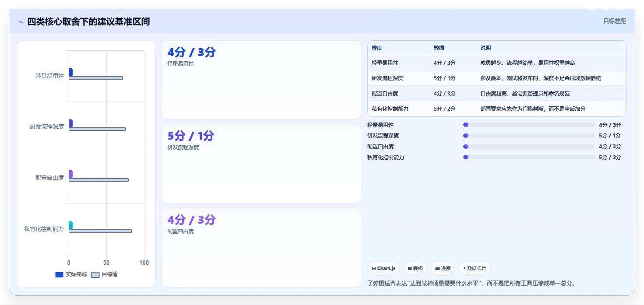Click the 轻量易用性 chart axis label

point(49,76)
